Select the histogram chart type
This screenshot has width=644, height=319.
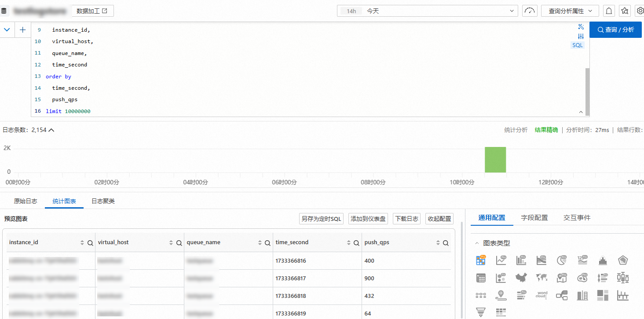click(x=603, y=260)
